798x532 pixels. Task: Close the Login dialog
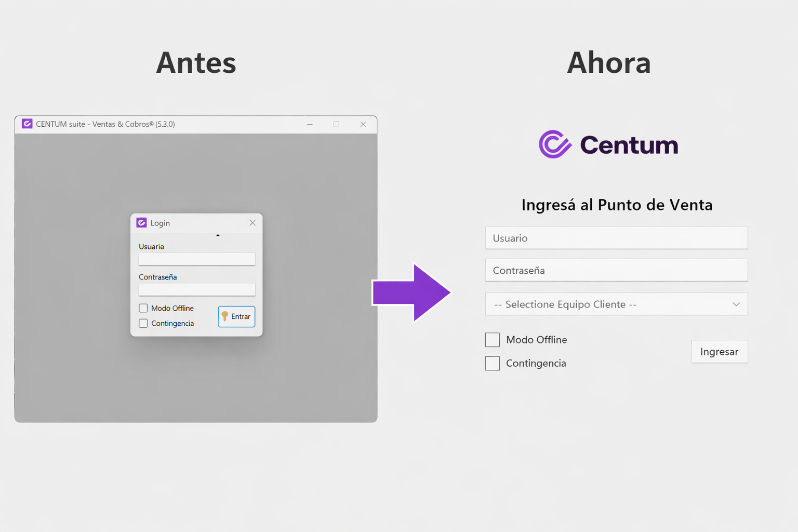point(252,223)
